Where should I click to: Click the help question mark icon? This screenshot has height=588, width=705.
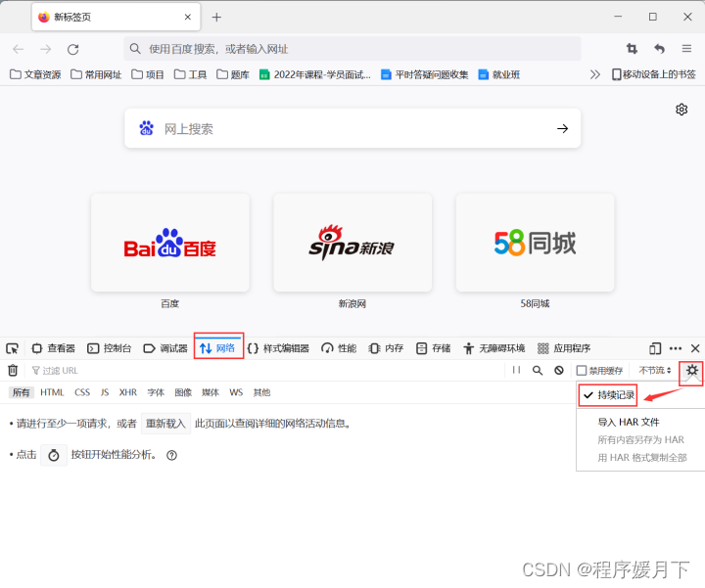click(171, 455)
